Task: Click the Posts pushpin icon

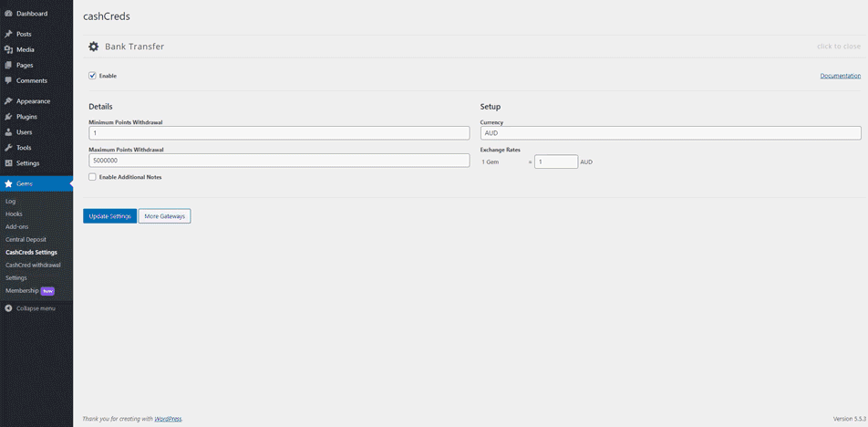Action: [8, 34]
